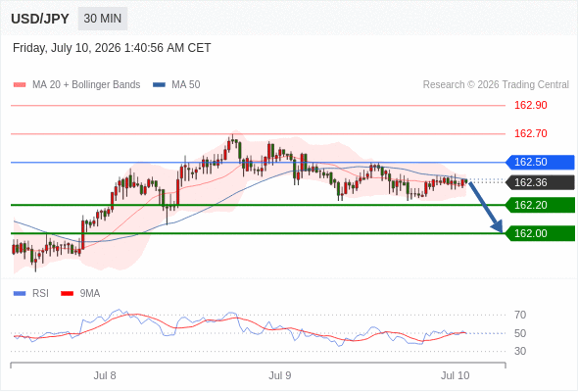Select the RSI 70 level label
Image resolution: width=578 pixels, height=392 pixels.
pos(520,315)
